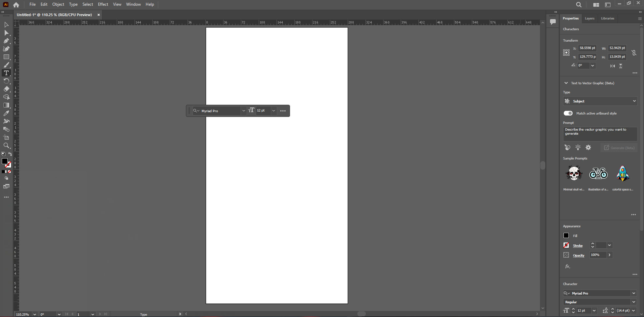The width and height of the screenshot is (644, 317).
Task: Select the Pen tool
Action: click(6, 41)
